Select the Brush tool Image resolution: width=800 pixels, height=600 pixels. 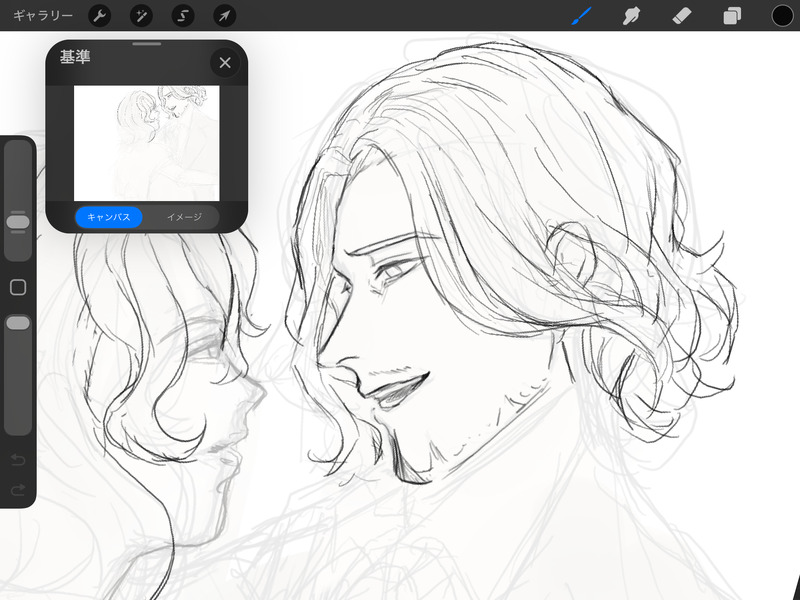coord(581,16)
